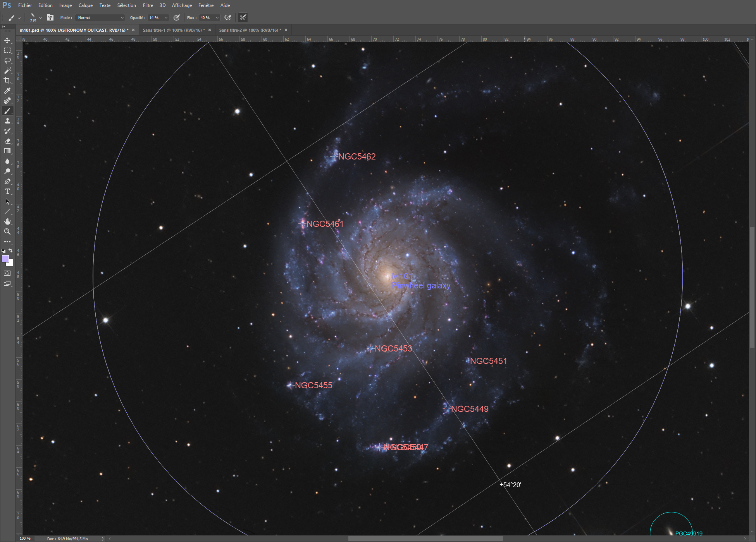756x542 pixels.
Task: Open the Sélection menu
Action: click(127, 5)
